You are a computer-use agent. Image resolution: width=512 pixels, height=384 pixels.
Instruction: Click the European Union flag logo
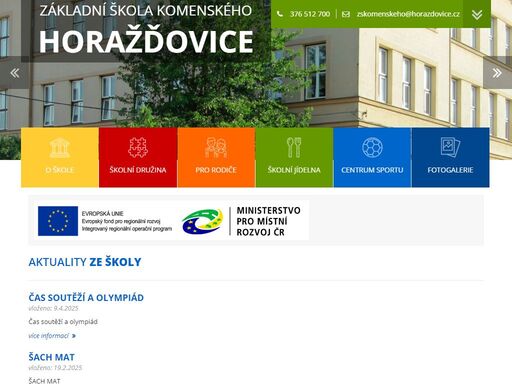coord(58,221)
